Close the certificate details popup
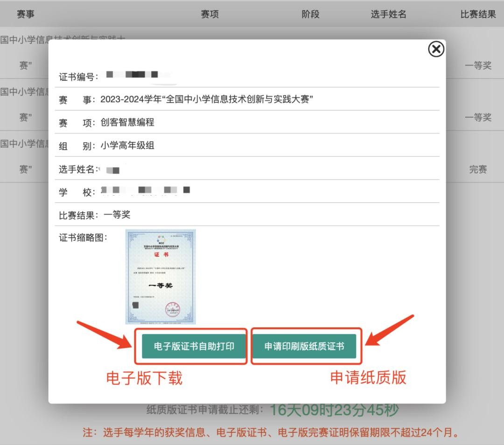504x445 pixels. (436, 49)
